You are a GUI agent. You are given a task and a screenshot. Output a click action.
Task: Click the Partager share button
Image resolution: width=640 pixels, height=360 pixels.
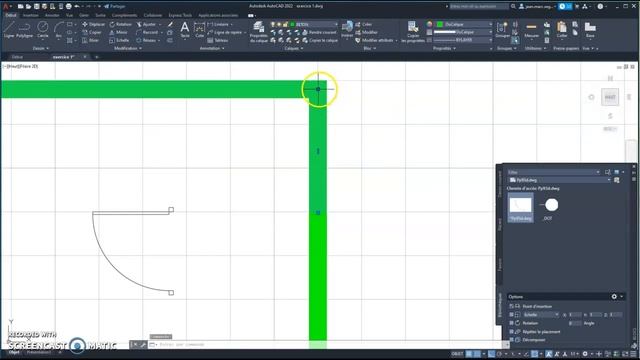coord(115,6)
